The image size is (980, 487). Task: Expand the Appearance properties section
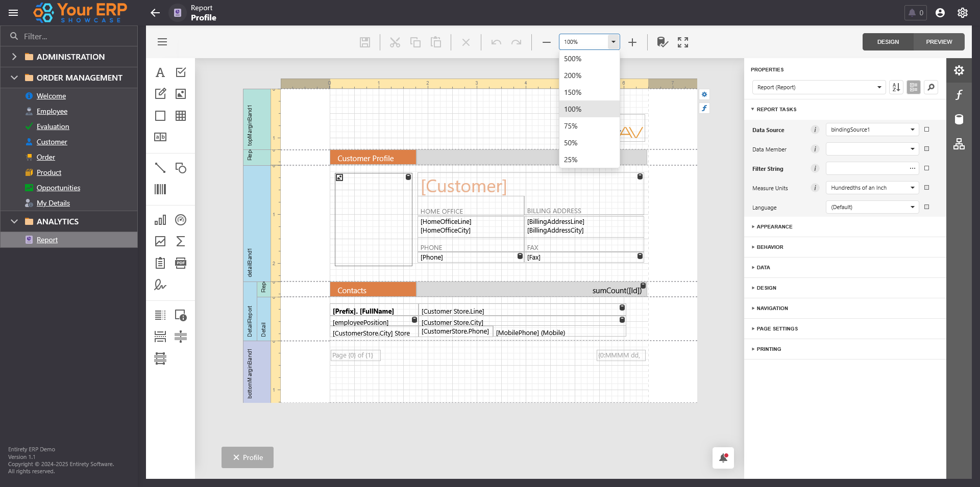[x=774, y=227]
